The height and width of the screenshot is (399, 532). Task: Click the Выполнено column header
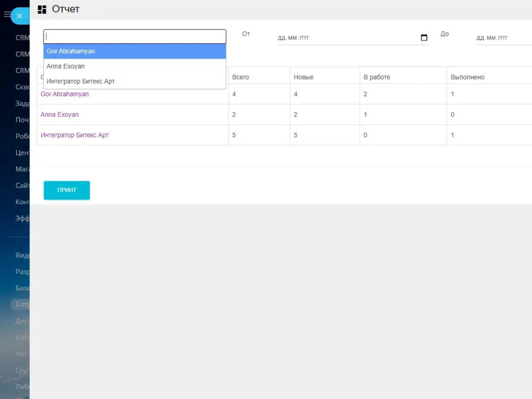pyautogui.click(x=467, y=77)
